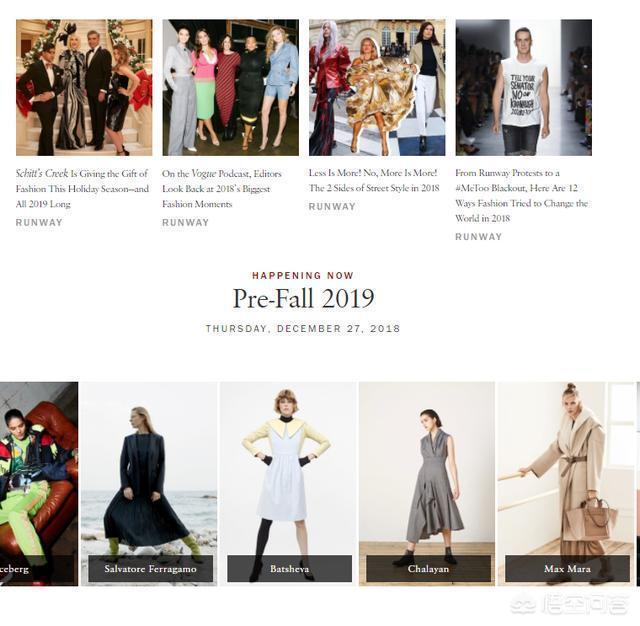This screenshot has width=640, height=626.
Task: Select RUNWAY tag under street style article
Action: tap(332, 206)
